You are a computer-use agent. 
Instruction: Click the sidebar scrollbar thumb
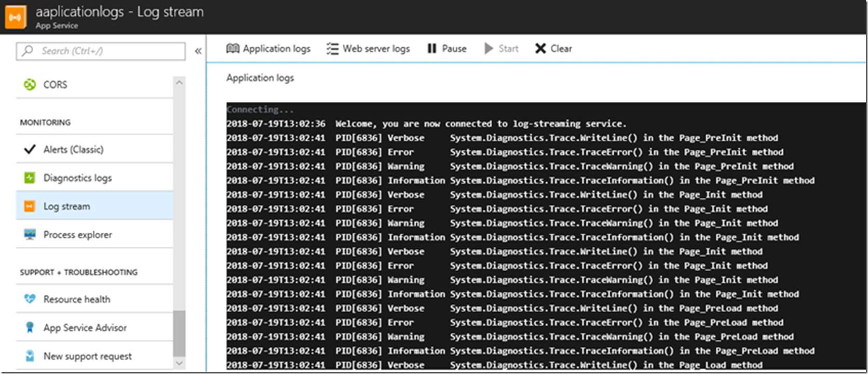179,333
